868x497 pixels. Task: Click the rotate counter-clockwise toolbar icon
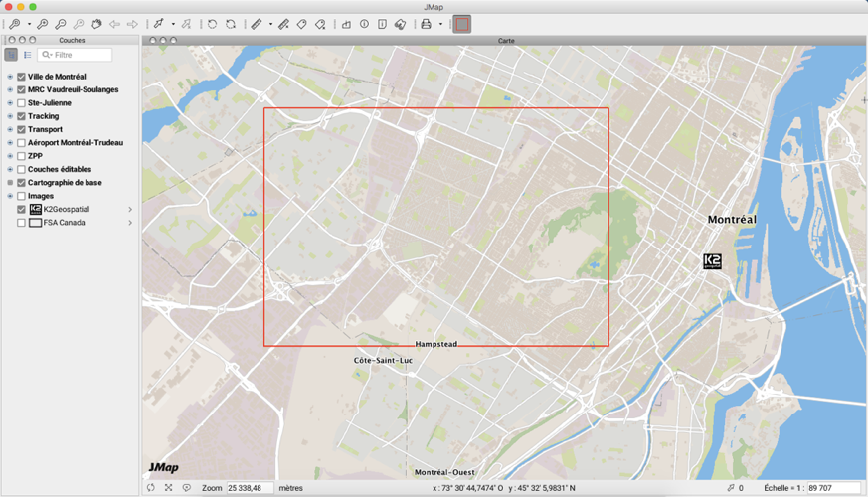(x=212, y=23)
